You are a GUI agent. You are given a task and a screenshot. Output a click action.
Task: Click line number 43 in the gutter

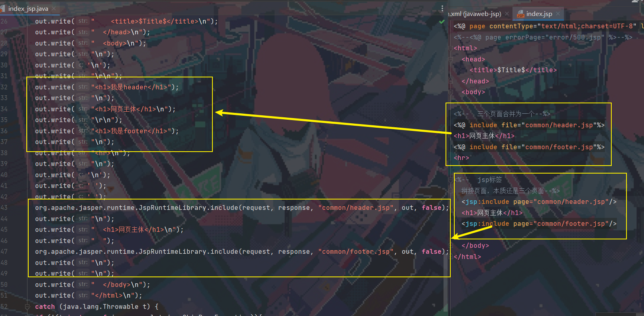(x=4, y=208)
